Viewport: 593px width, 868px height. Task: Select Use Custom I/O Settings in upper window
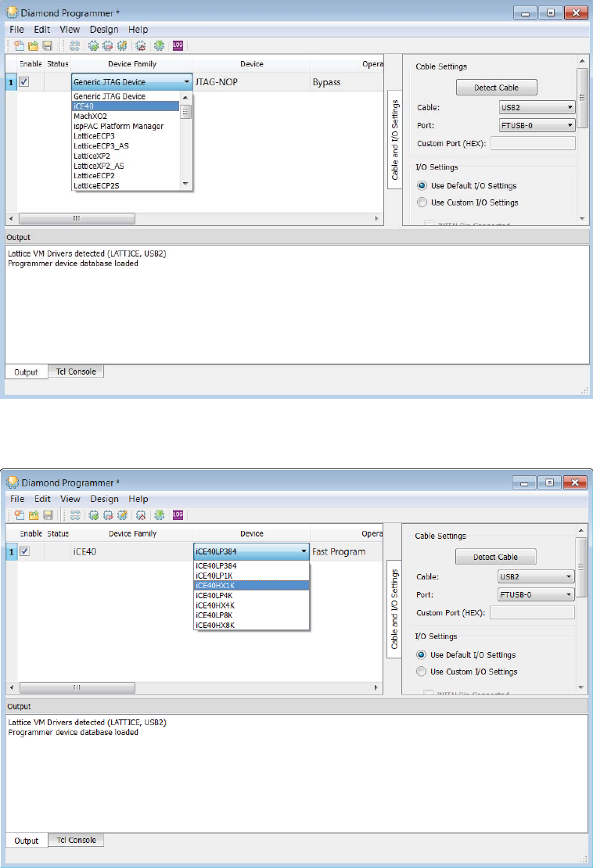[422, 203]
